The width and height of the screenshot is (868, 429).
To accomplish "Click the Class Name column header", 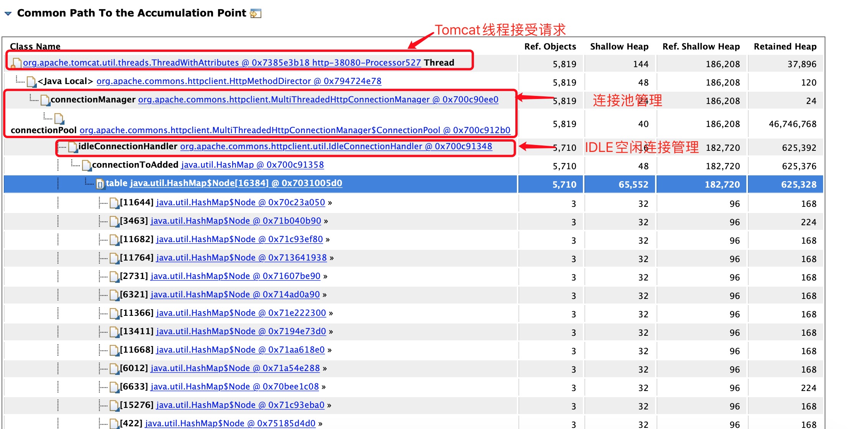I will [35, 46].
